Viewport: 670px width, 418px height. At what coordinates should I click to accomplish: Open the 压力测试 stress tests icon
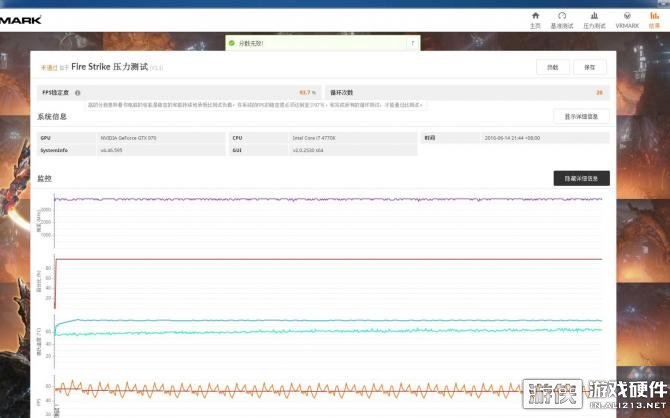click(594, 20)
